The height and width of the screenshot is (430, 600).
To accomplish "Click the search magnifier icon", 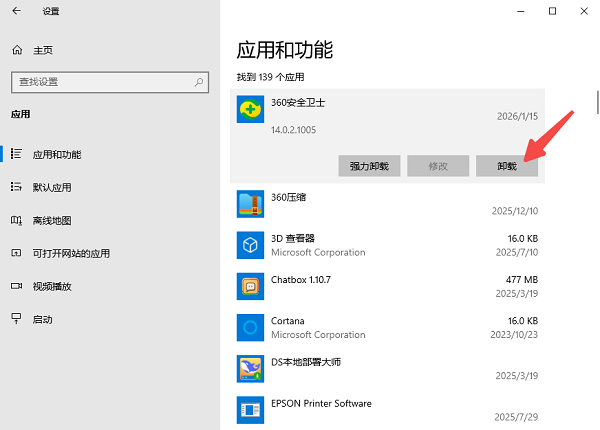I will 199,82.
